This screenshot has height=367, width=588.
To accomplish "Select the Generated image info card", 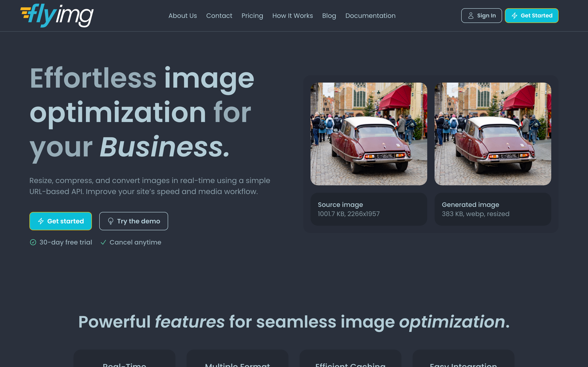I will point(492,209).
